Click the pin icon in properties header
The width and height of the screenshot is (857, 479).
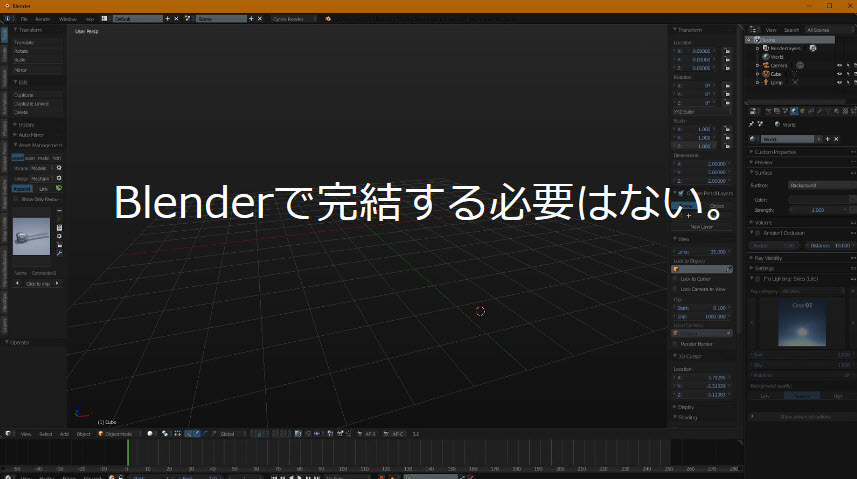click(752, 124)
